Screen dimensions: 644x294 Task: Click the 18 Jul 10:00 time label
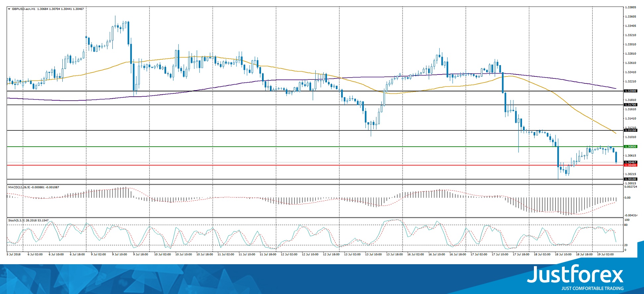pos(563,255)
